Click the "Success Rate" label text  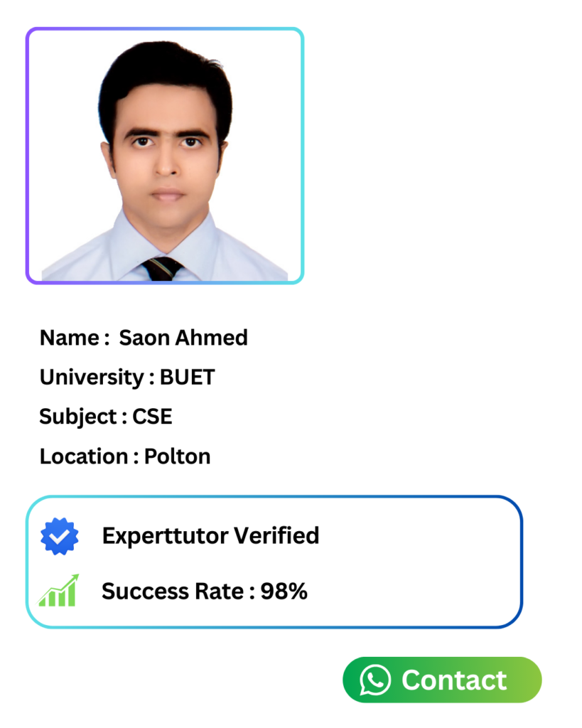click(x=171, y=591)
